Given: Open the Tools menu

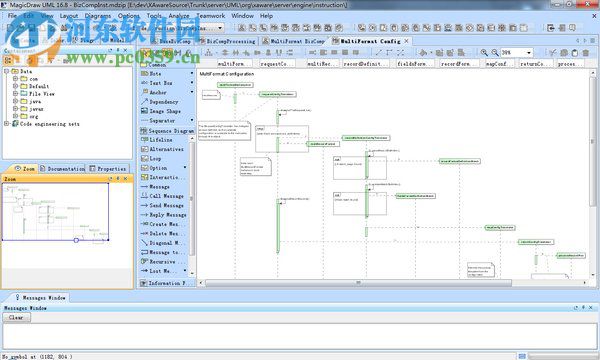Looking at the screenshot, I should point(154,16).
